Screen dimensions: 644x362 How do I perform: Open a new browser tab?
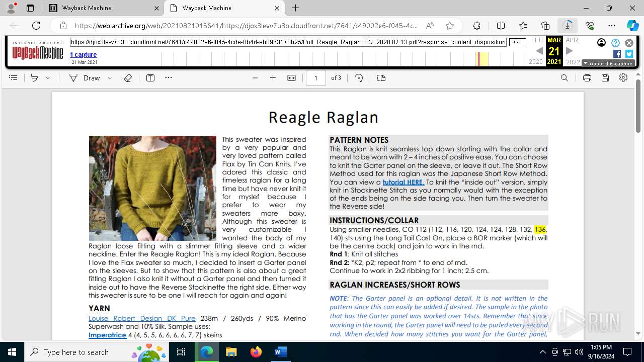(x=296, y=8)
